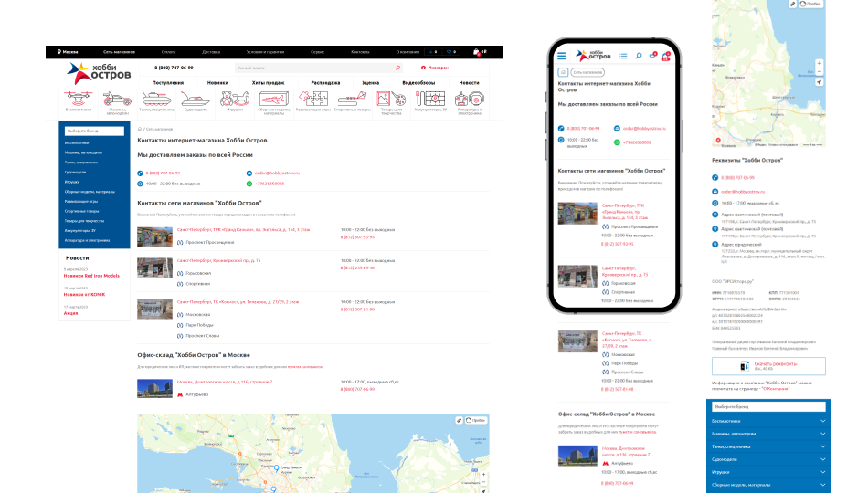Click the green WhatsApp icon in desktop contacts
868x493 pixels.
[249, 184]
